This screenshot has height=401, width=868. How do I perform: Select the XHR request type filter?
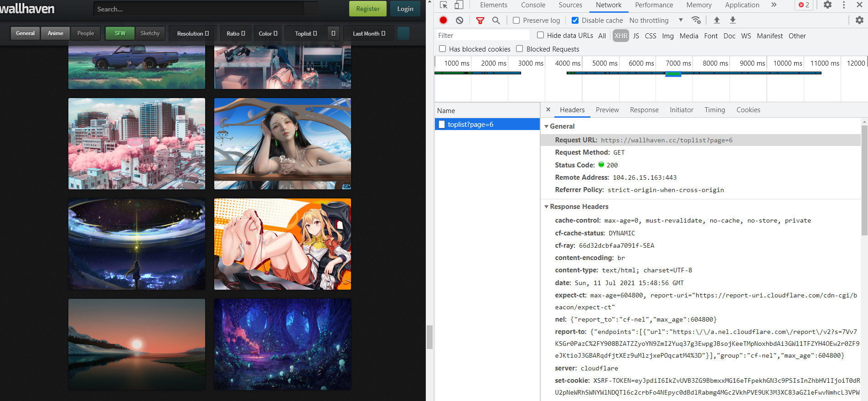click(x=620, y=36)
